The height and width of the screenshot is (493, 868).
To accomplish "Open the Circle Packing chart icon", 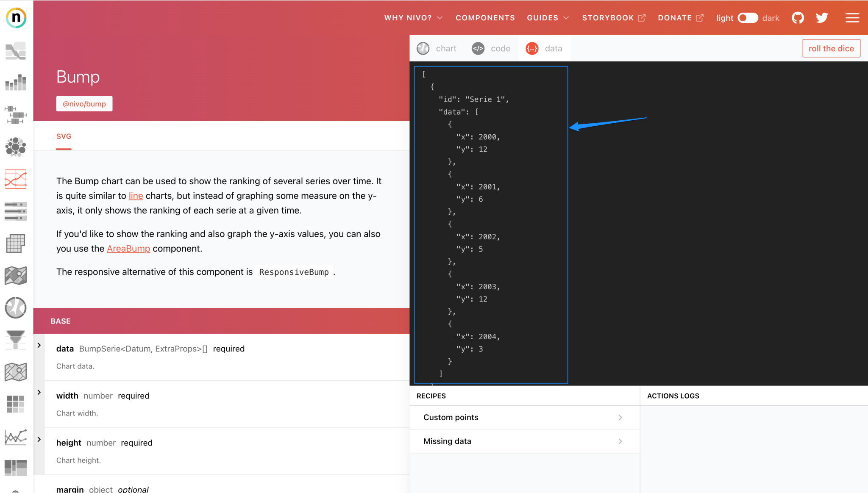I will pos(16,147).
